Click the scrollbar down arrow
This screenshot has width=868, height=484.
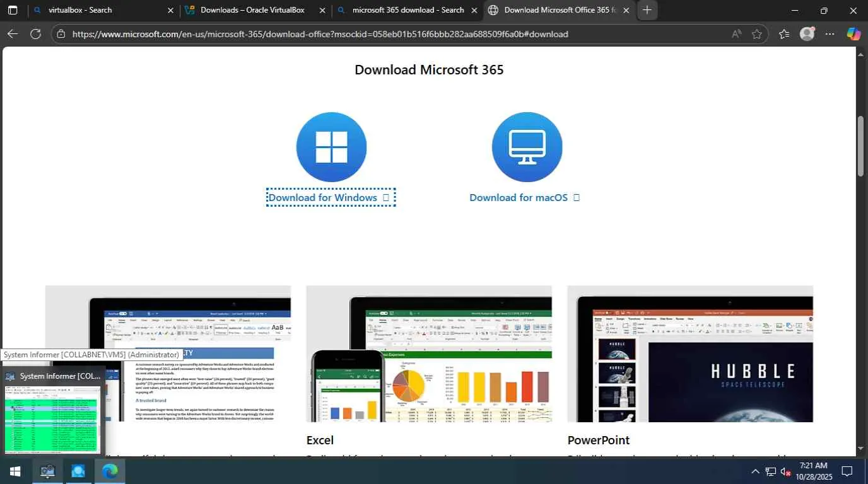click(x=860, y=449)
